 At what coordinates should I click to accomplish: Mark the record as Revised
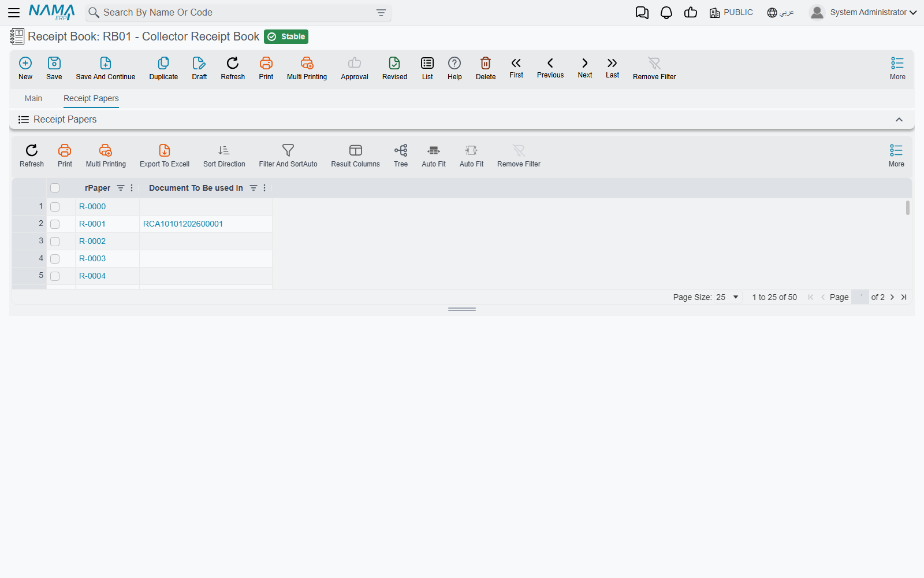click(x=394, y=68)
